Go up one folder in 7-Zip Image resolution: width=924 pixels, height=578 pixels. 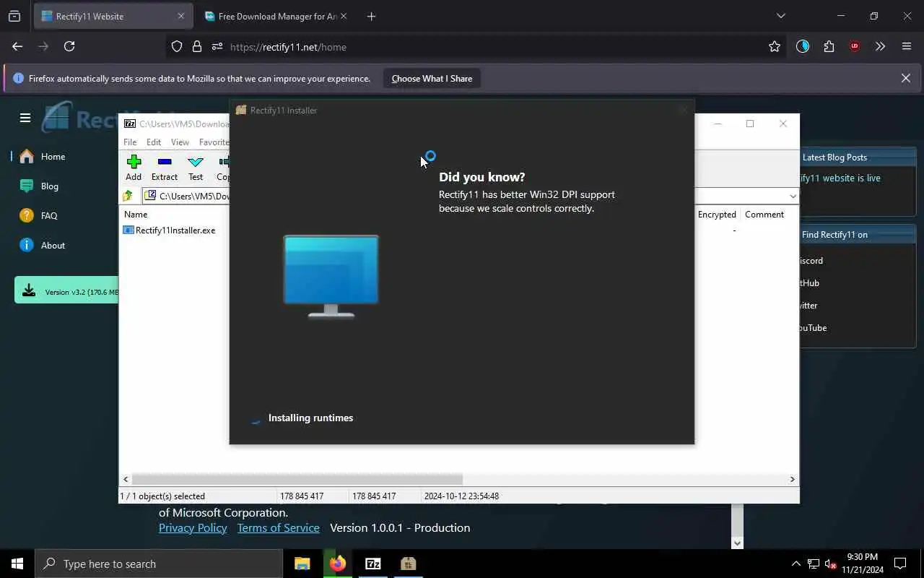point(128,196)
